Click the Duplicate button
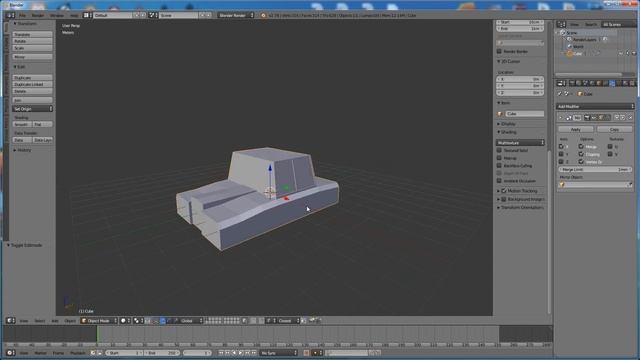Screen dimensions: 640x360 point(32,78)
